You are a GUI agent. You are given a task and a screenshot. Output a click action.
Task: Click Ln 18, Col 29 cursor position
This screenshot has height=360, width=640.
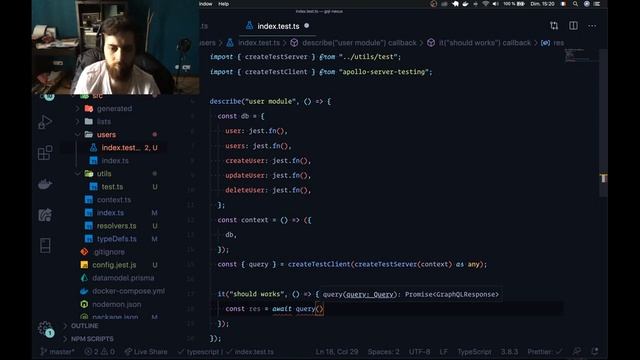[337, 351]
